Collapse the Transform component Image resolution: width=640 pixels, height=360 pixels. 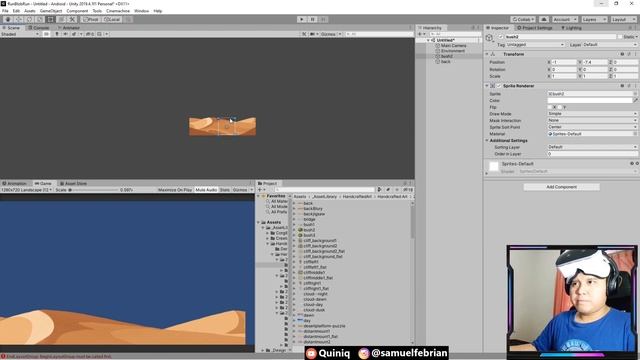pos(487,54)
